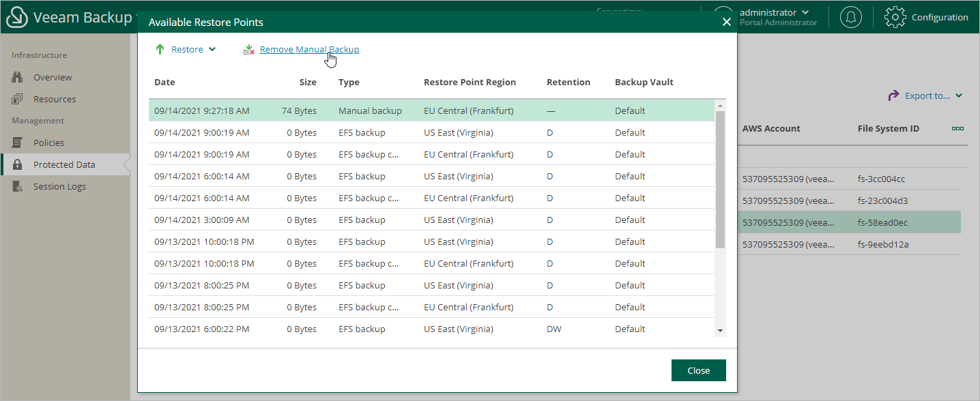Click the scrollbar down arrow
980x401 pixels.
point(720,330)
